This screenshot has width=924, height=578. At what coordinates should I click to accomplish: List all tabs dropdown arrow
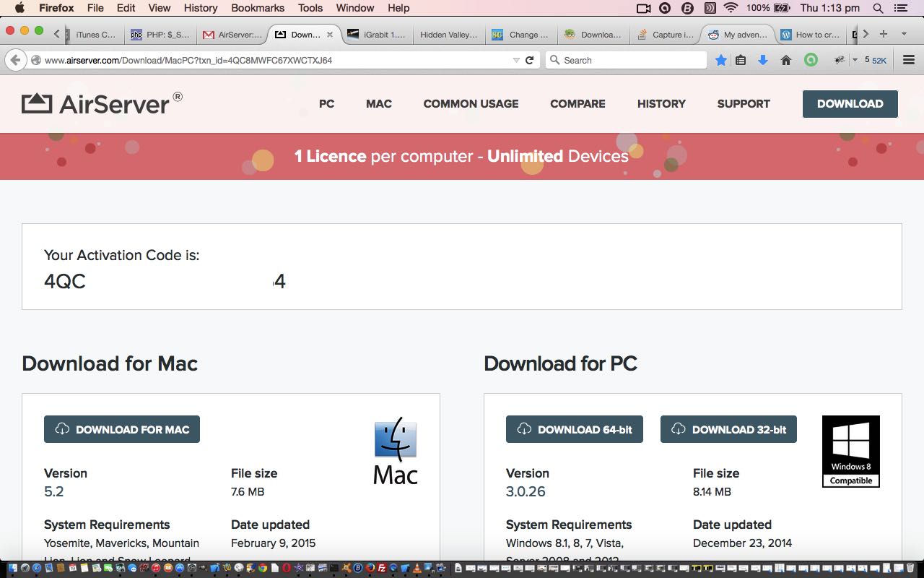(x=904, y=34)
